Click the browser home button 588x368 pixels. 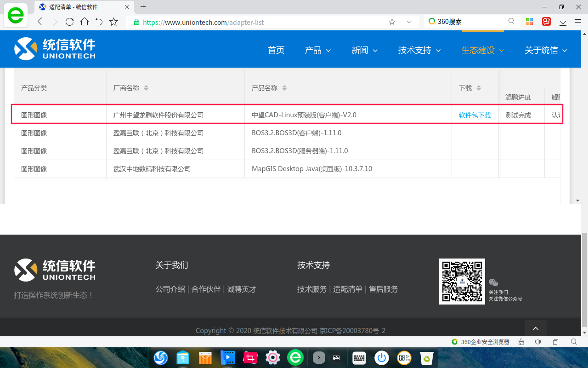click(x=84, y=22)
